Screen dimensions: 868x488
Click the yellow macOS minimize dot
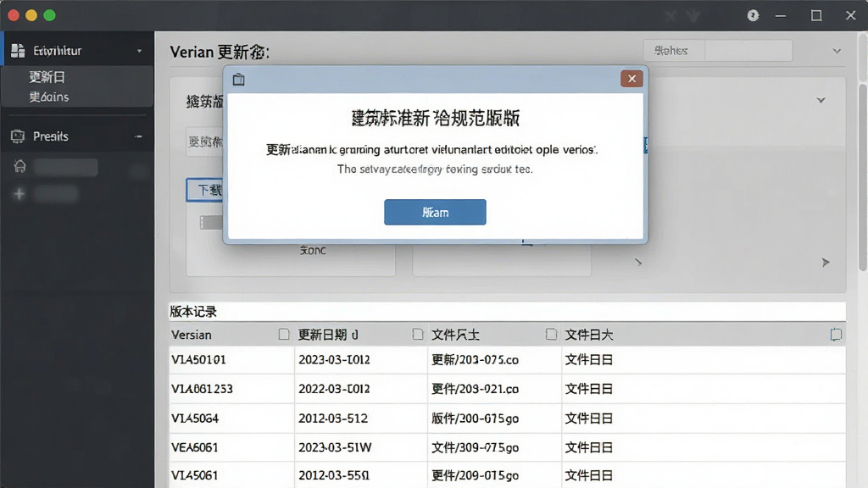click(31, 15)
